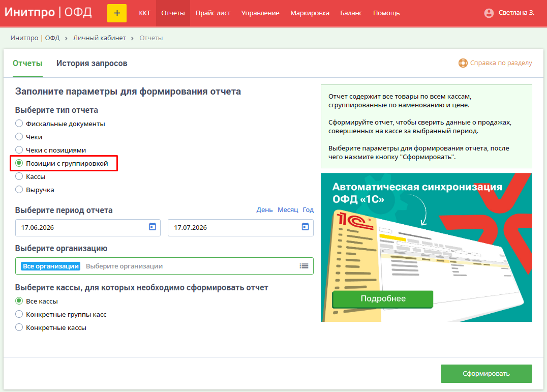Open the user profile avatar icon
Screen dimensions: 547x392
(x=489, y=13)
